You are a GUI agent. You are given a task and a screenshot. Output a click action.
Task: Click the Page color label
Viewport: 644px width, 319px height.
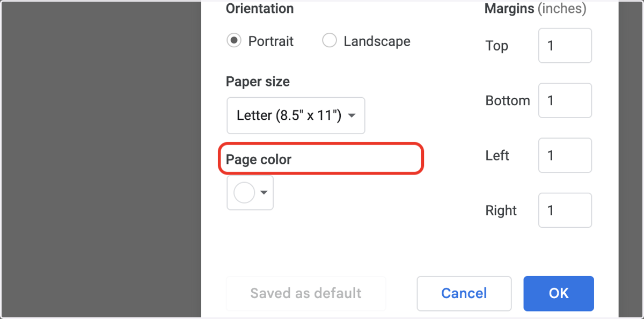[259, 160]
